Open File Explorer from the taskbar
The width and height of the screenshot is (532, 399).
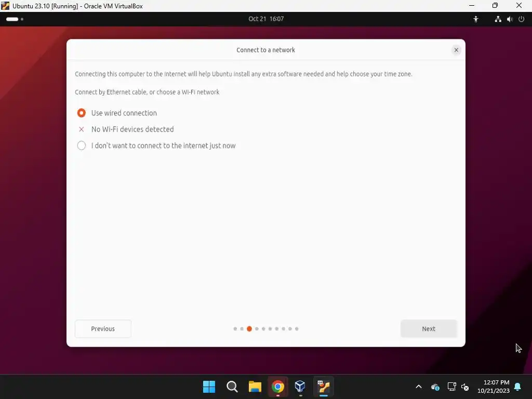[x=255, y=387]
